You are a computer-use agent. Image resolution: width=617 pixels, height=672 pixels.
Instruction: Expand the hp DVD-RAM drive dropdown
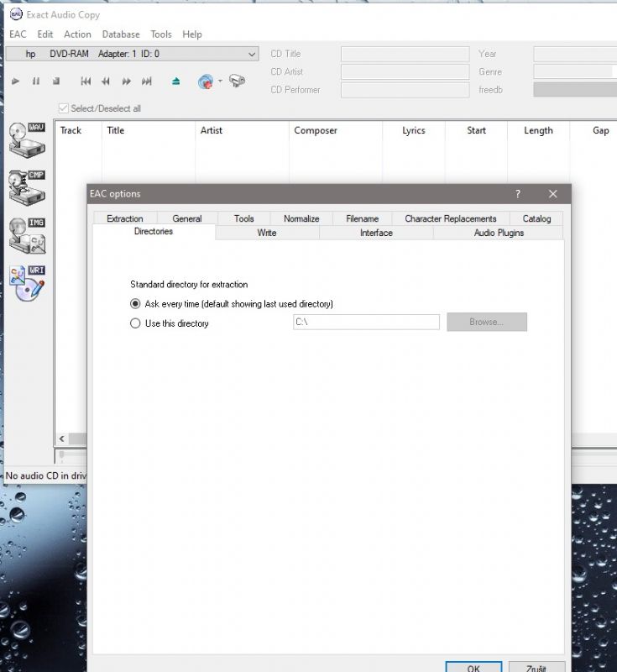[252, 55]
